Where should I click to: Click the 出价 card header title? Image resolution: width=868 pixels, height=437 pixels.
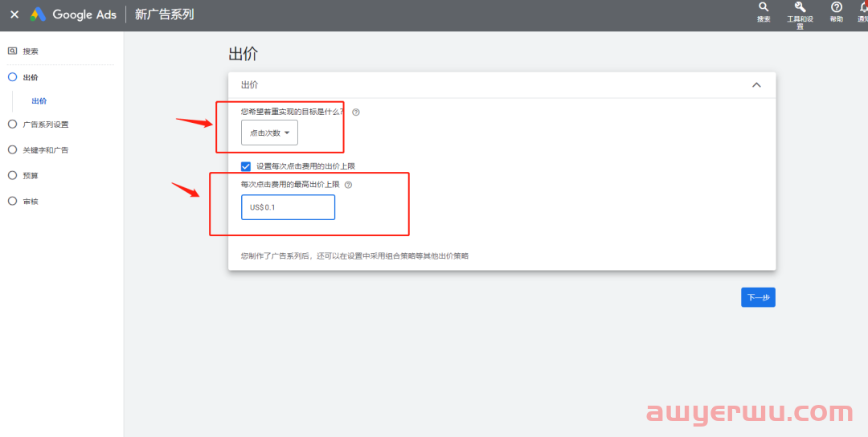tap(249, 85)
